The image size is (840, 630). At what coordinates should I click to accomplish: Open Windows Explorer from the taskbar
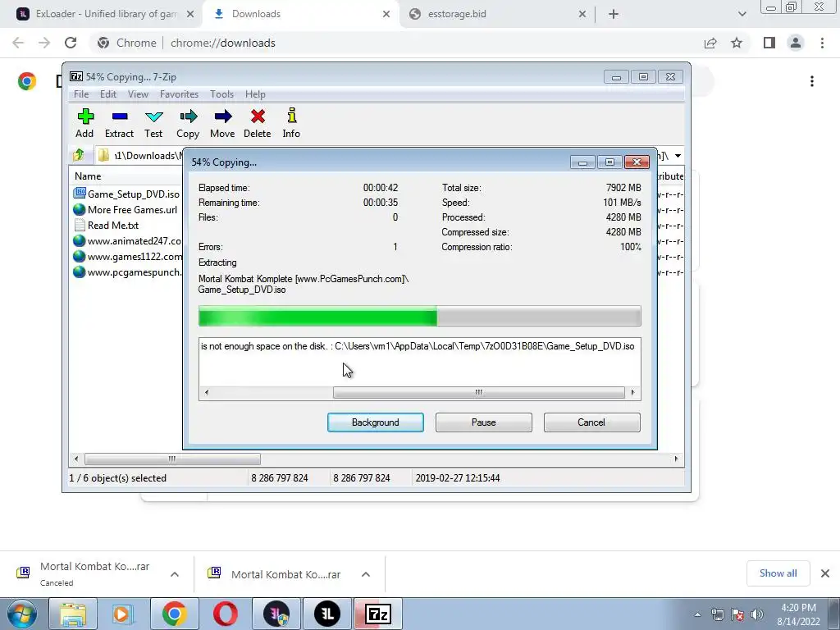tap(73, 614)
